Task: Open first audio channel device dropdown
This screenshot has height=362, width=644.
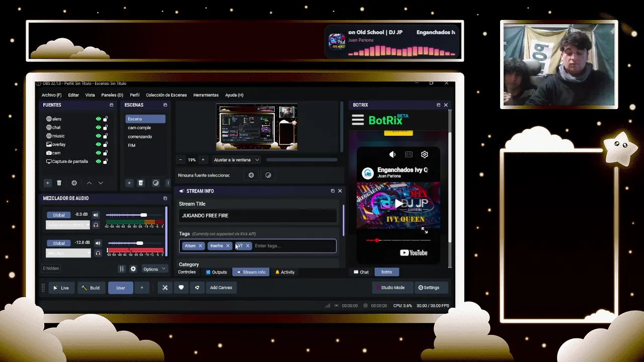Action: 68,225
